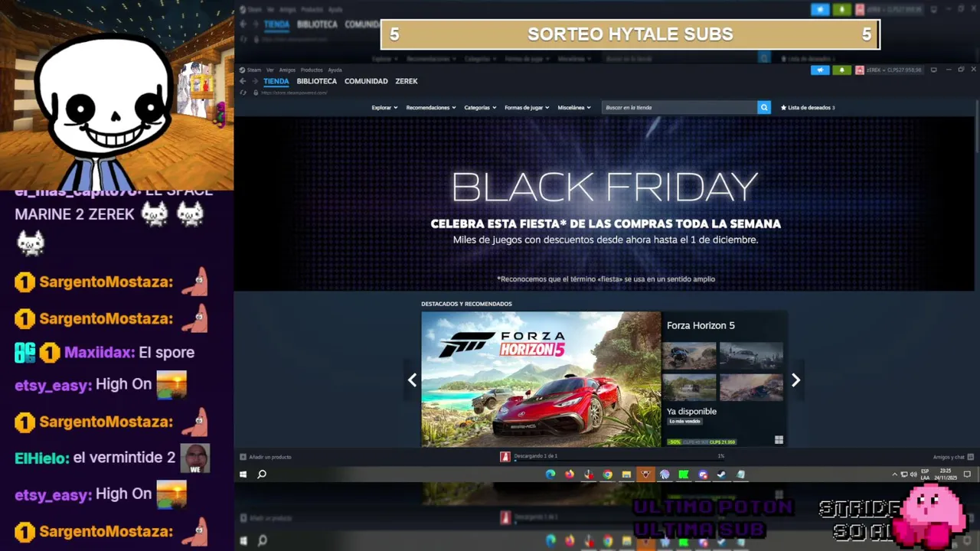
Task: Open the Ver menu
Action: coord(269,70)
